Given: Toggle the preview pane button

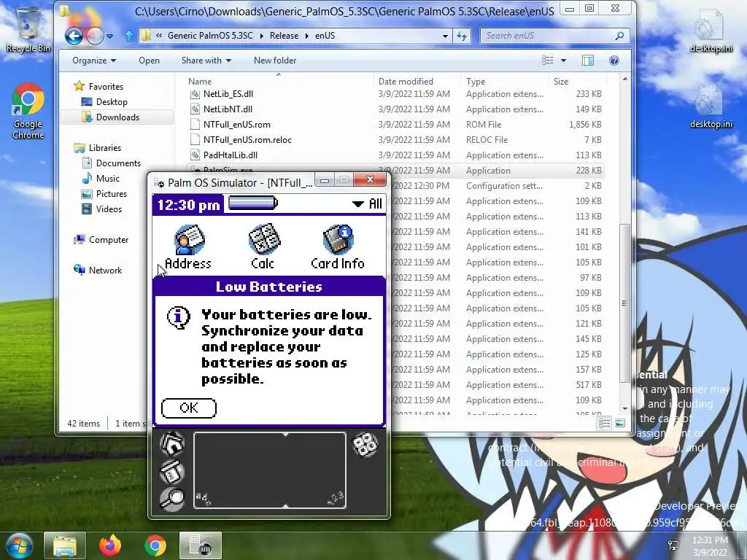Looking at the screenshot, I should click(588, 61).
